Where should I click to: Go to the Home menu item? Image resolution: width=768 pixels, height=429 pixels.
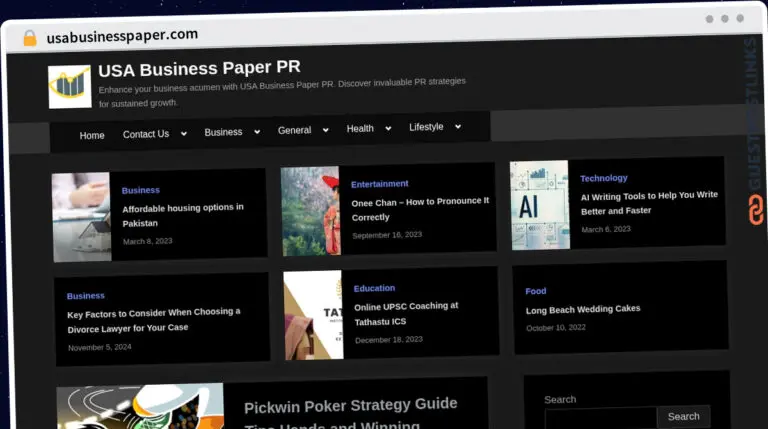pyautogui.click(x=92, y=135)
